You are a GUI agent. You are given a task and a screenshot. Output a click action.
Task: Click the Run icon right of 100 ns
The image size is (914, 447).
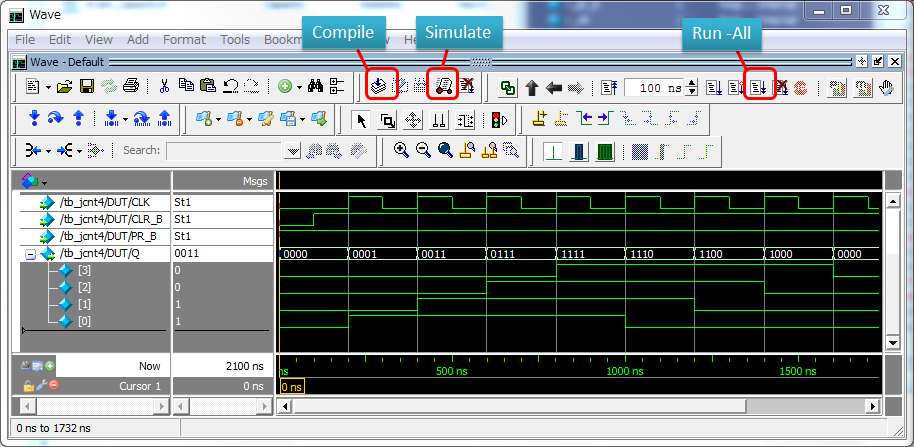click(x=714, y=87)
